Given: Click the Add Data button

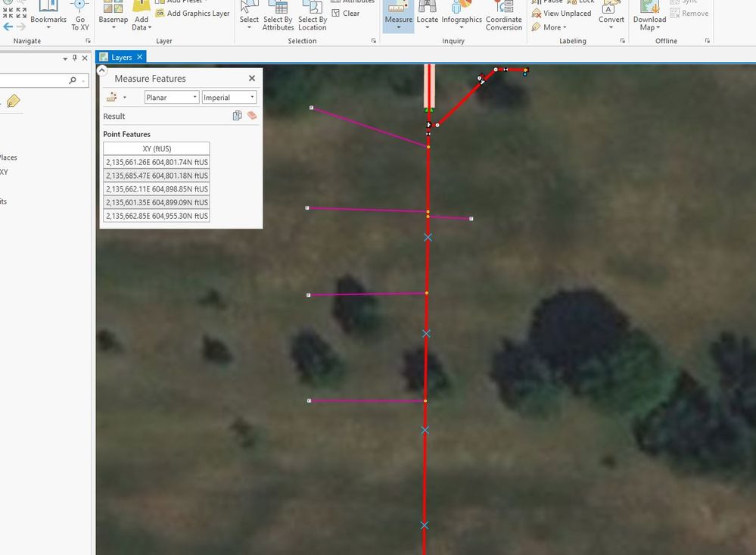Looking at the screenshot, I should click(x=142, y=15).
